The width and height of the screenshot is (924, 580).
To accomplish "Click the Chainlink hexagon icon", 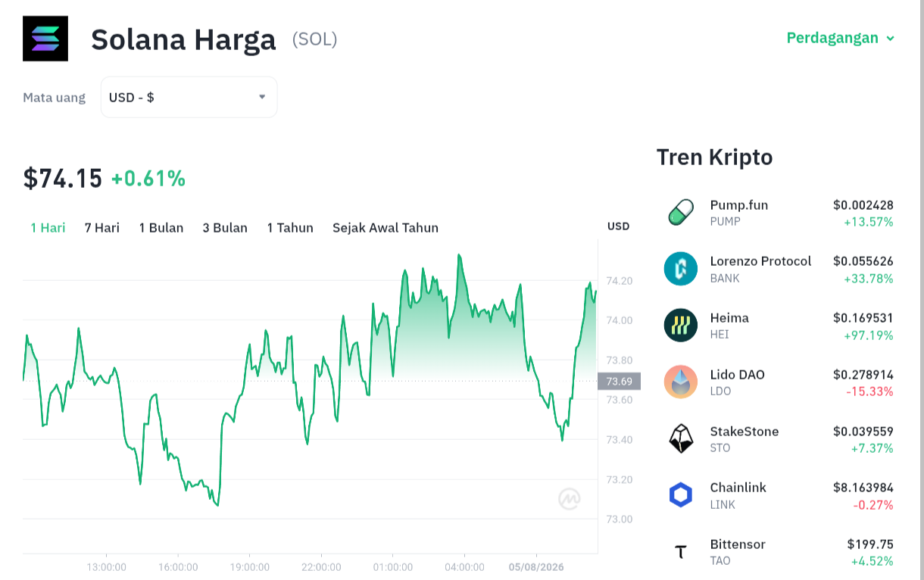I will tap(681, 495).
